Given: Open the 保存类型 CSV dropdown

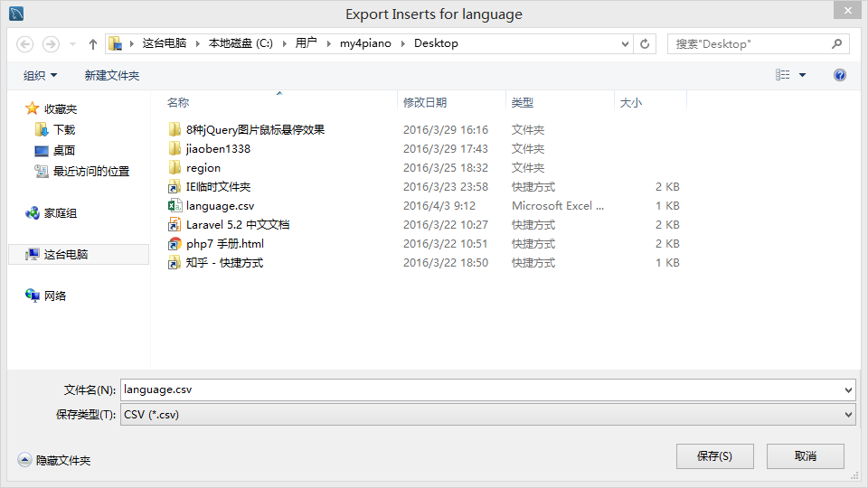Looking at the screenshot, I should click(x=488, y=415).
